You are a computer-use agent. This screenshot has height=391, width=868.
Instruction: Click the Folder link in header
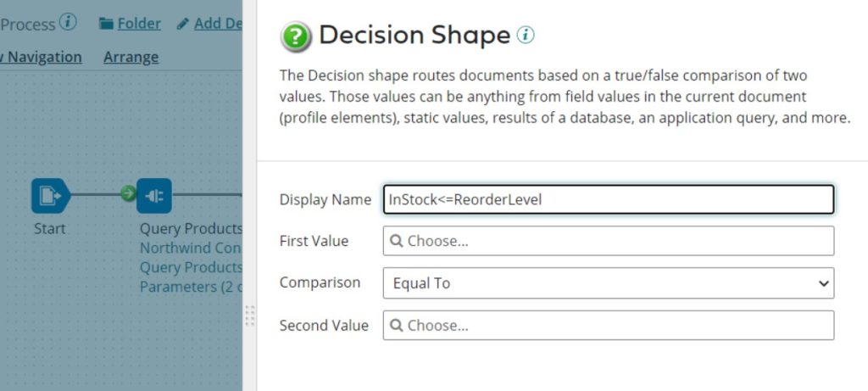point(138,24)
